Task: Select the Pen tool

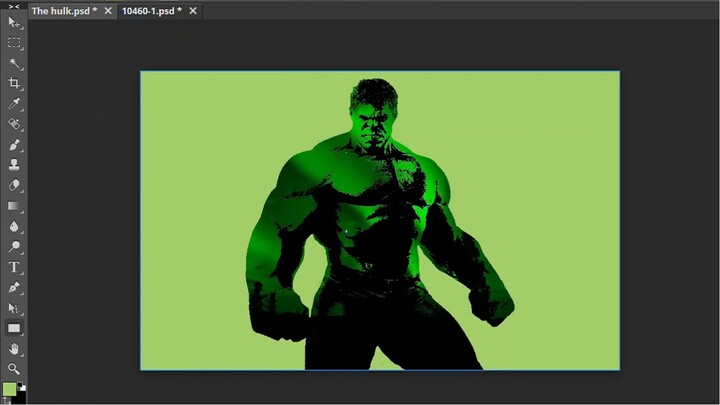Action: (x=14, y=288)
